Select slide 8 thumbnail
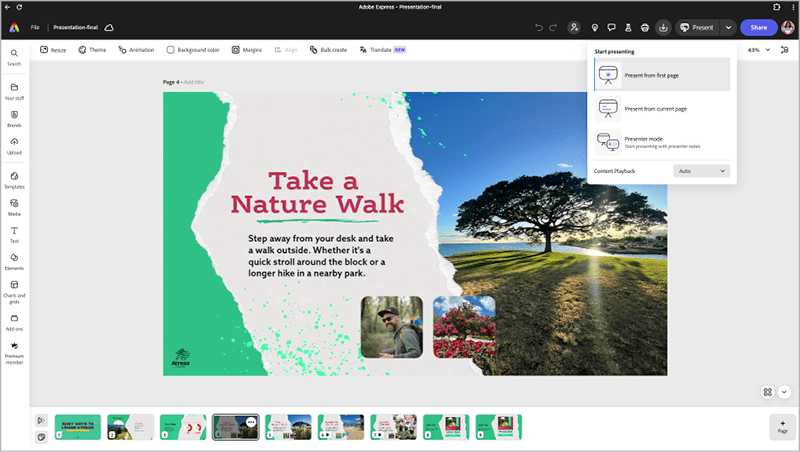Viewport: 800px width, 452px height. tap(446, 427)
